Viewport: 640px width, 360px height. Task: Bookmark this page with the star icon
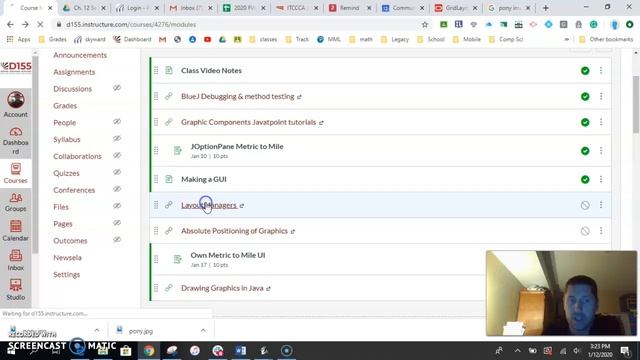[x=425, y=24]
